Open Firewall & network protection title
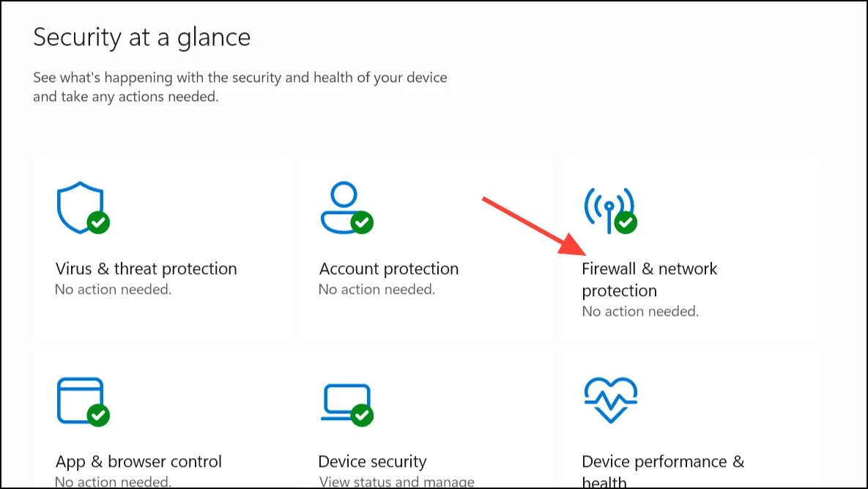The height and width of the screenshot is (489, 868). (x=649, y=279)
